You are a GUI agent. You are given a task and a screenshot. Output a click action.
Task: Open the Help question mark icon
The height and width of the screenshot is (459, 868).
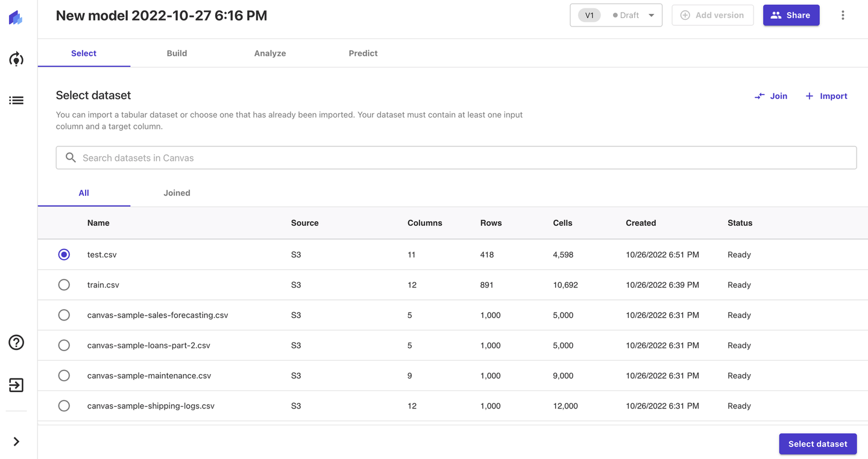pos(16,342)
